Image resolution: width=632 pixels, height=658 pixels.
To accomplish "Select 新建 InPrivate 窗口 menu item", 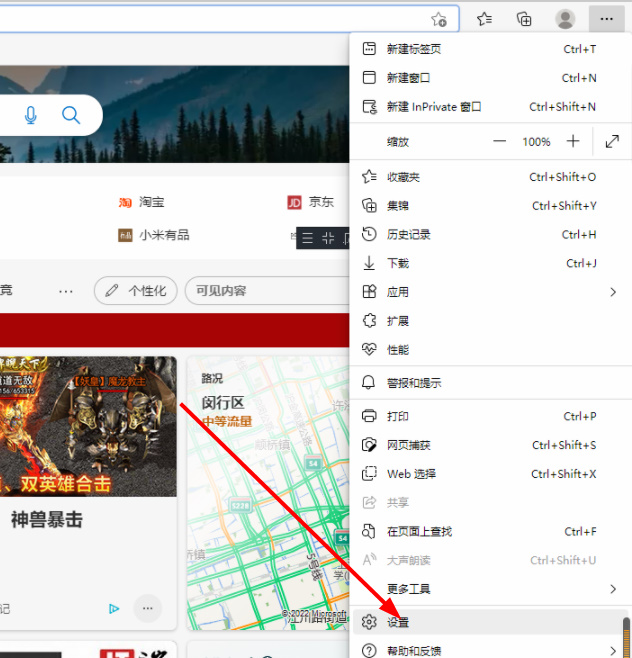I will tap(490, 107).
